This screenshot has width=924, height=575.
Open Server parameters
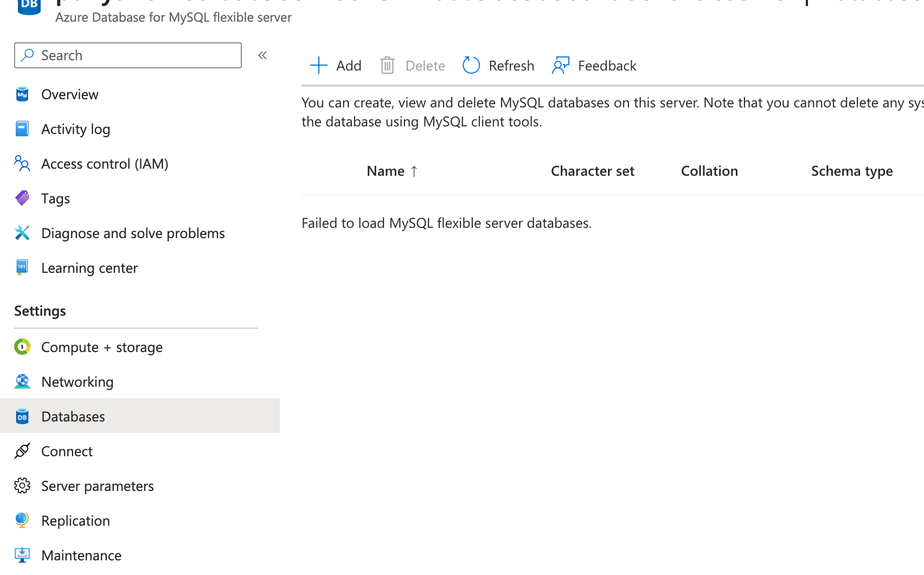coord(98,486)
